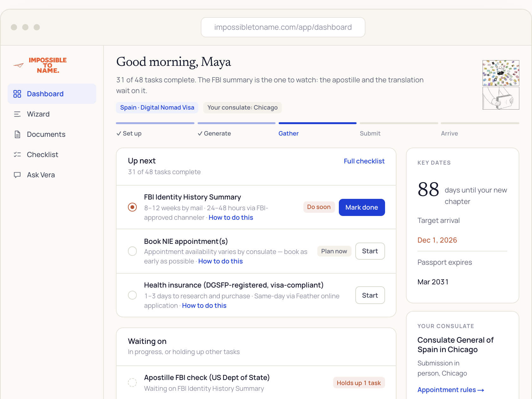Open How to do this for health insurance
This screenshot has width=532, height=399.
pos(204,306)
